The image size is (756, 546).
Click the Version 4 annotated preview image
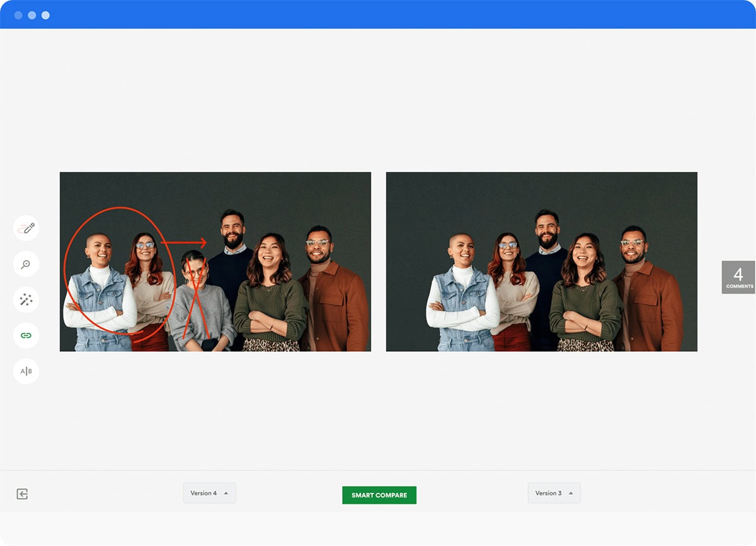(214, 262)
